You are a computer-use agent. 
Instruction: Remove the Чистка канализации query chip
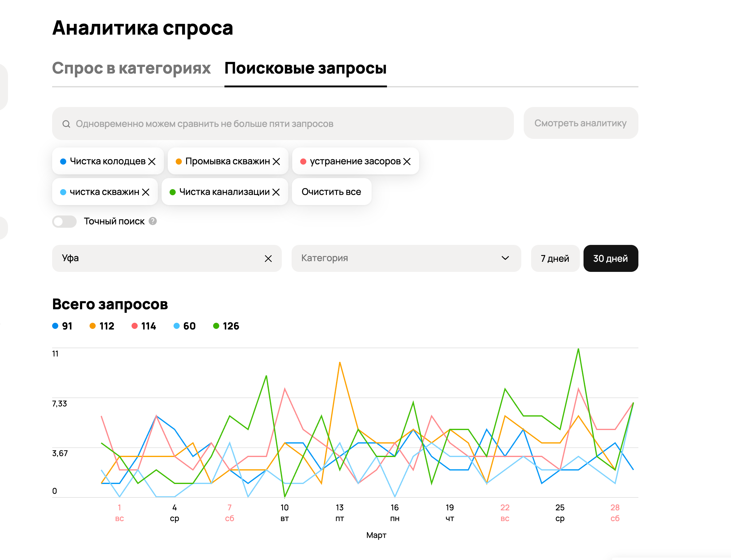(x=276, y=192)
